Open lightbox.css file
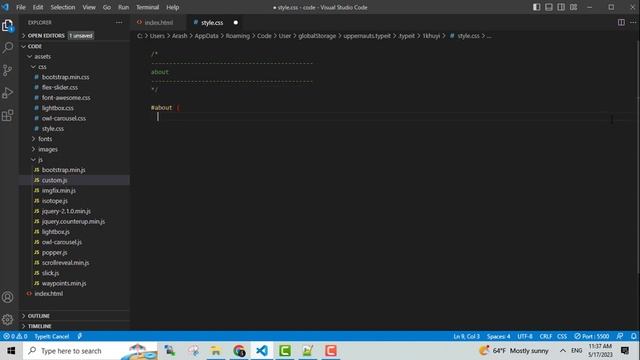Viewport: 640px width, 360px height. 75,108
